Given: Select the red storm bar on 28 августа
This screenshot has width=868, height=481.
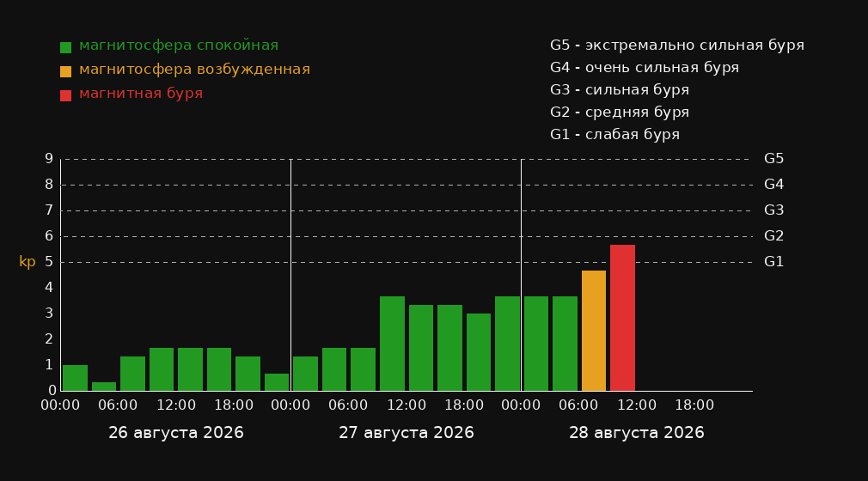Looking at the screenshot, I should (622, 318).
